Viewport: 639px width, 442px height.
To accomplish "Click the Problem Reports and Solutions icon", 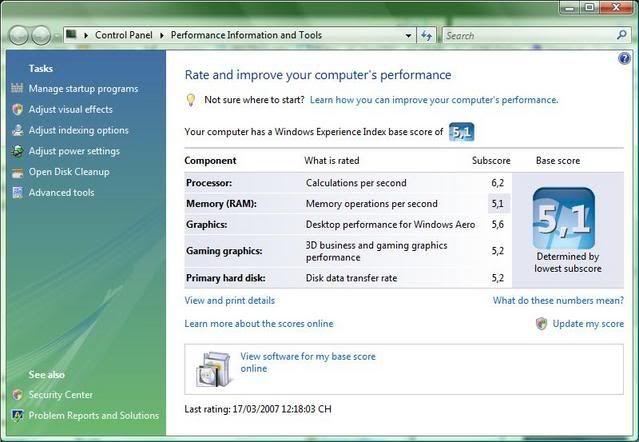I will tap(17, 415).
